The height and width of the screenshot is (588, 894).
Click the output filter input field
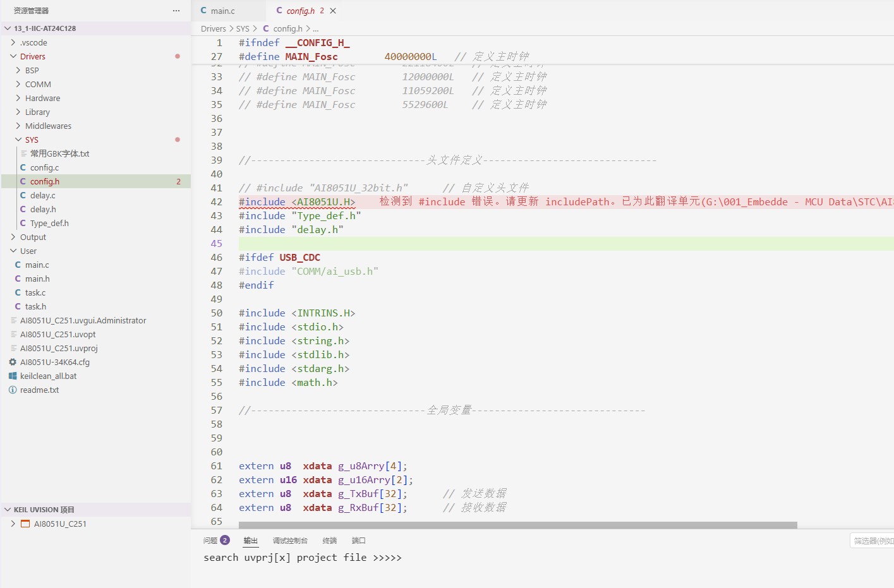point(873,541)
